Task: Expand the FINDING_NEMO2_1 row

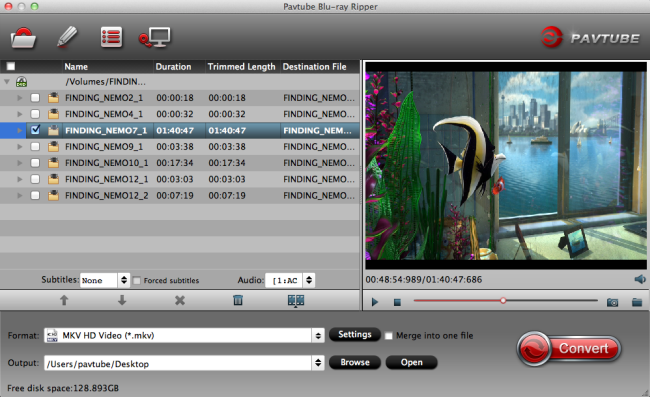Action: pos(19,98)
